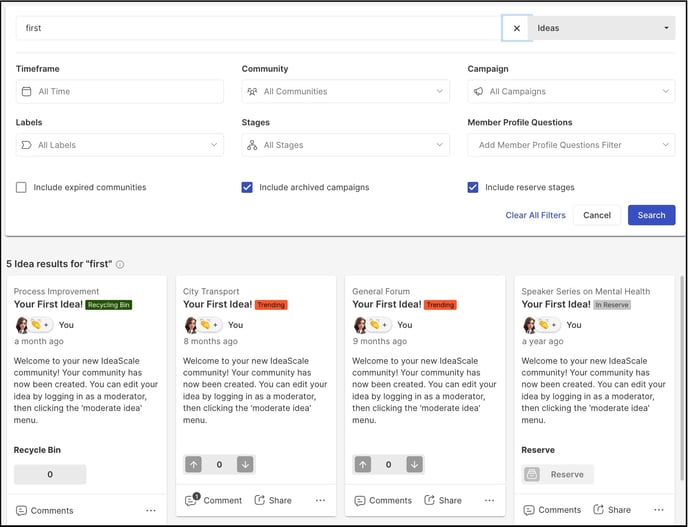Enable Include expired communities checkbox
Image resolution: width=688 pixels, height=527 pixels.
coord(21,187)
